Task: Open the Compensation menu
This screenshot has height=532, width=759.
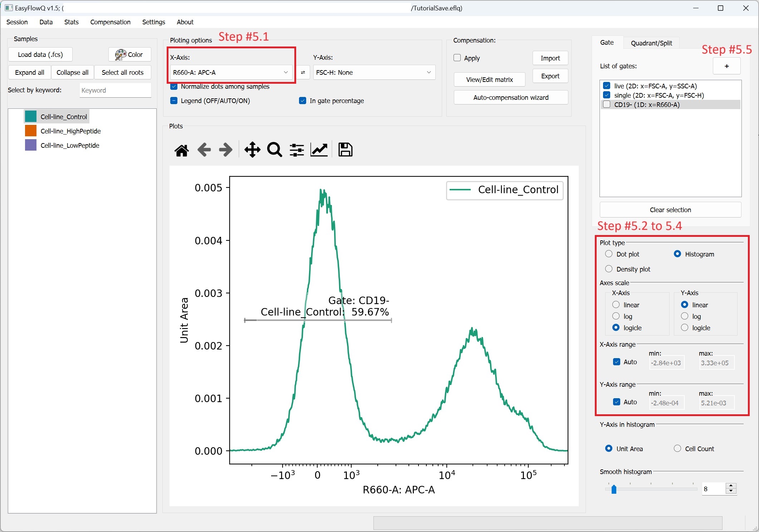Action: click(x=111, y=22)
